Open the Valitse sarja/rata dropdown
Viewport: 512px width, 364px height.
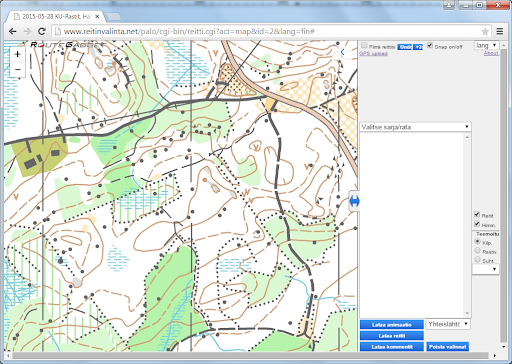coord(415,127)
